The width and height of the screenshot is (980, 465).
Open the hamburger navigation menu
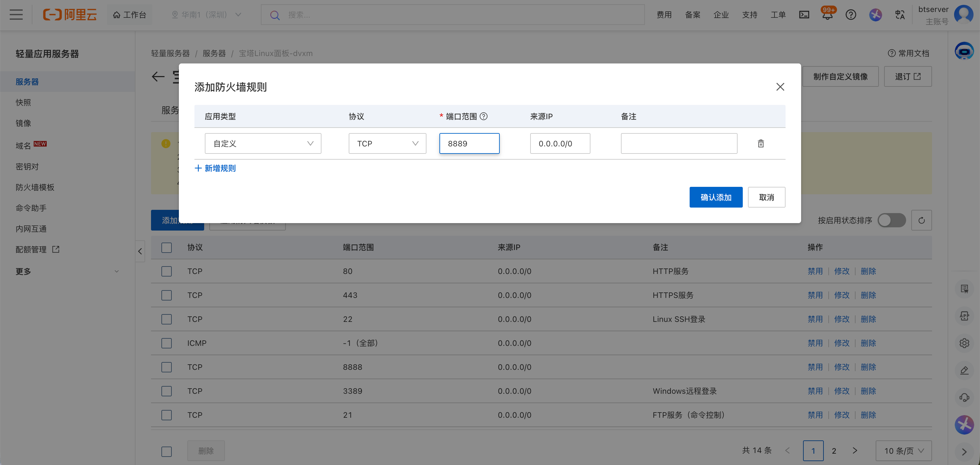[16, 15]
